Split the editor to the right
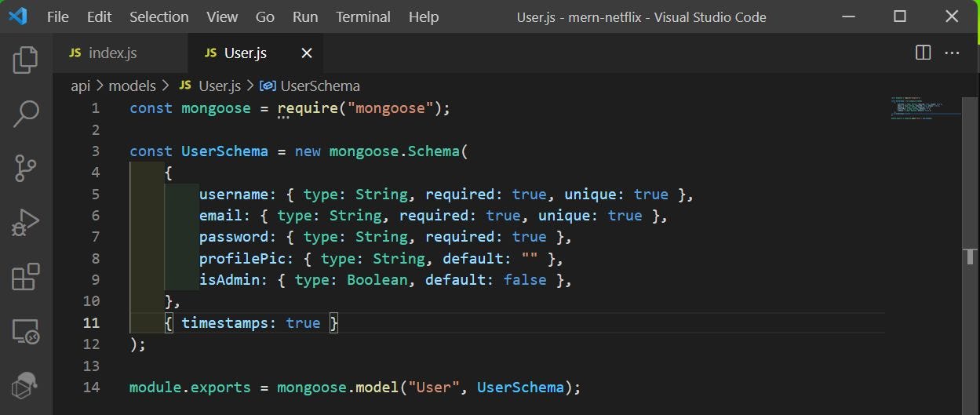The height and width of the screenshot is (415, 980). click(x=924, y=53)
